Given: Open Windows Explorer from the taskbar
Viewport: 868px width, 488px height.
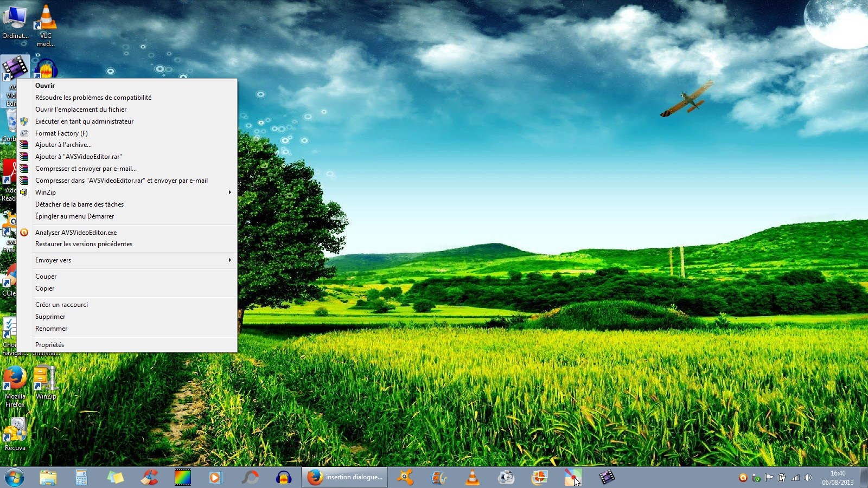Looking at the screenshot, I should (x=48, y=478).
